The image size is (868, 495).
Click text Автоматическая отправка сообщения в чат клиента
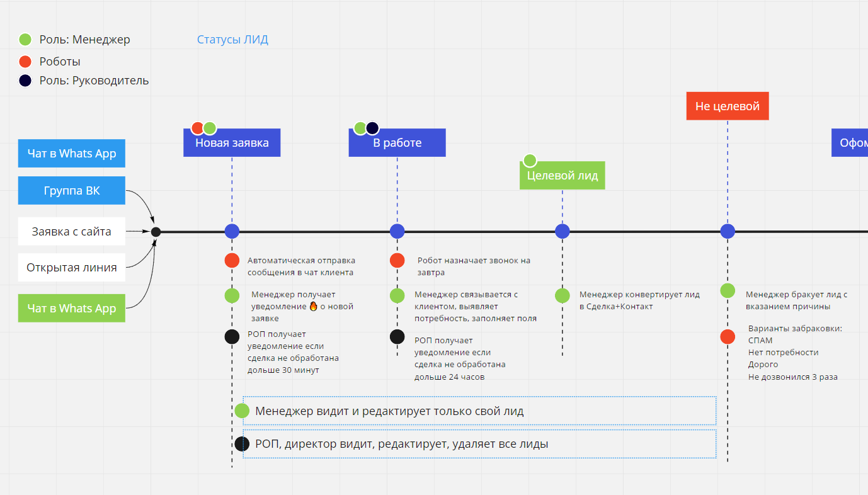point(301,266)
